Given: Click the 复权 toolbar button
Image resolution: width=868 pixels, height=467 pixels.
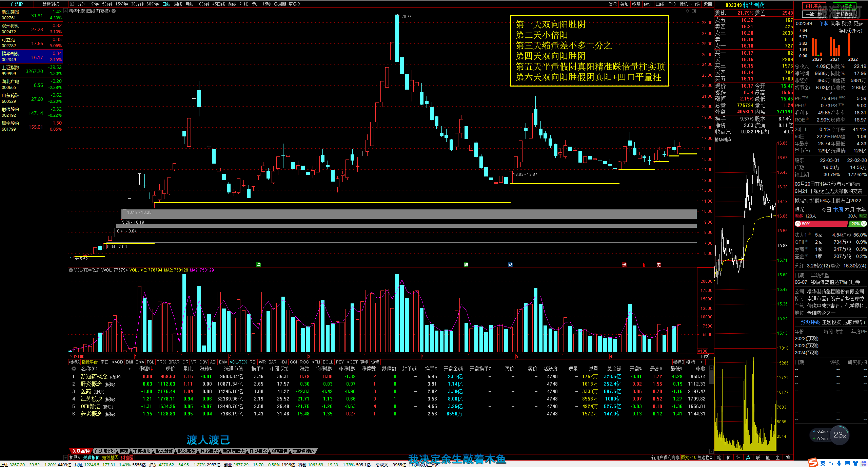Looking at the screenshot, I should pyautogui.click(x=613, y=4).
